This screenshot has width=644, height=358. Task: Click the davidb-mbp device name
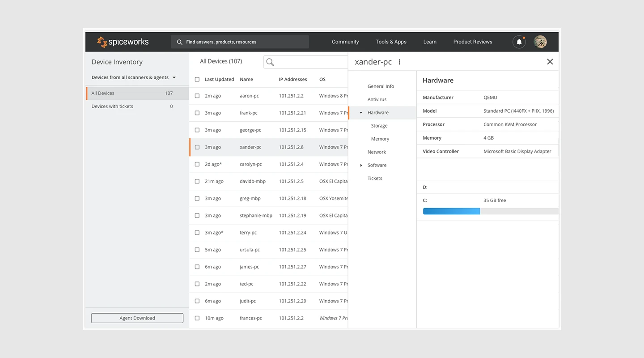tap(253, 181)
